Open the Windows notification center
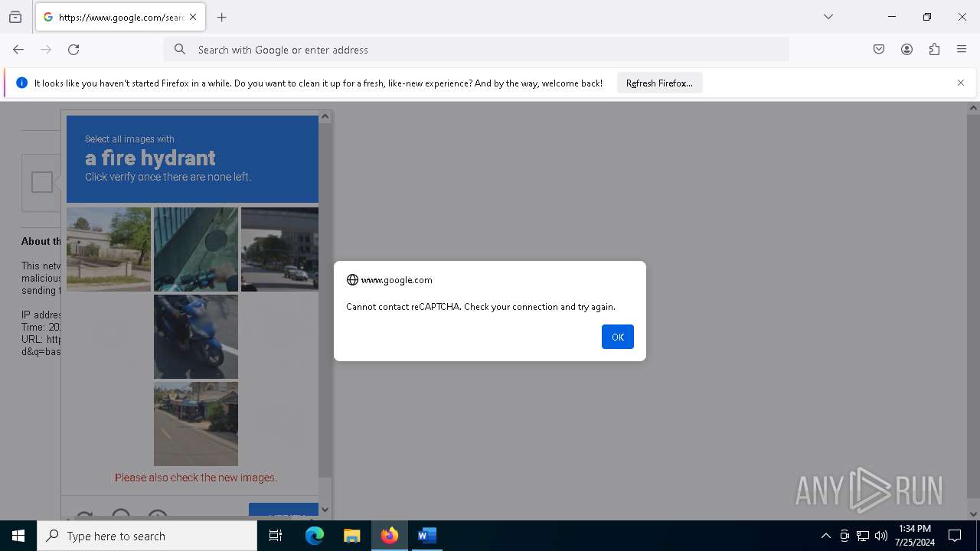The image size is (980, 551). (955, 536)
